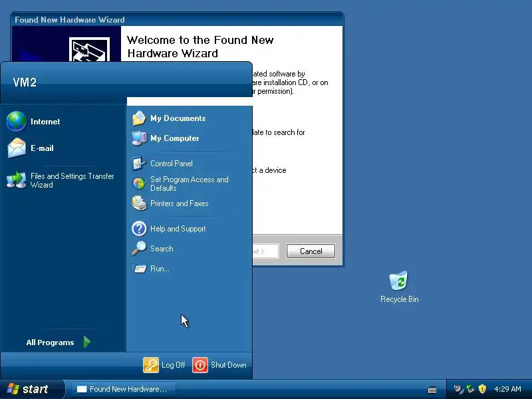Click the Log Off text label

174,365
